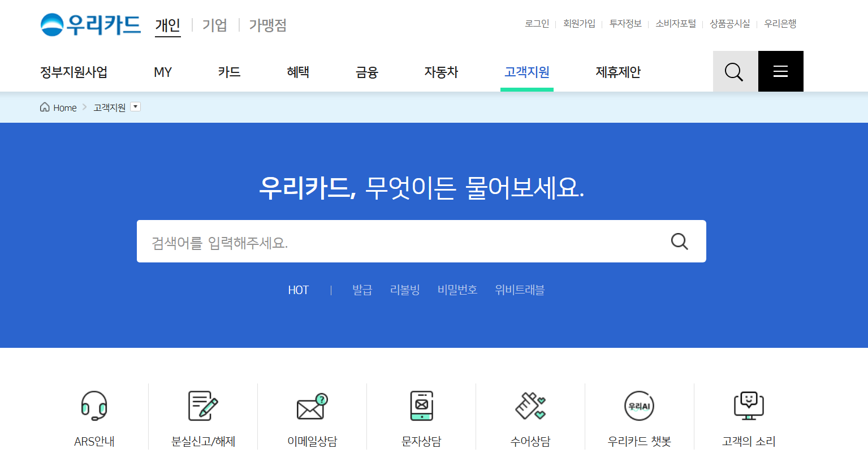
Task: Click the HOT keyword heading
Action: coord(299,290)
